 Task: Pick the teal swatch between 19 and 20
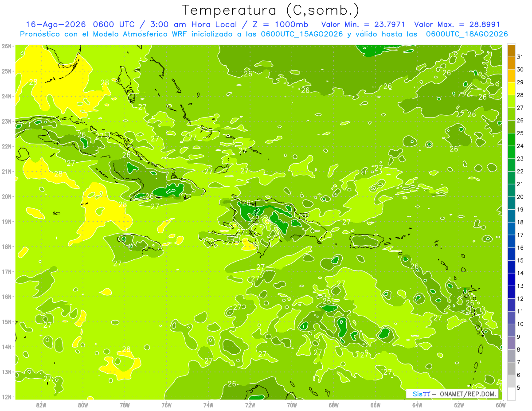(x=511, y=203)
